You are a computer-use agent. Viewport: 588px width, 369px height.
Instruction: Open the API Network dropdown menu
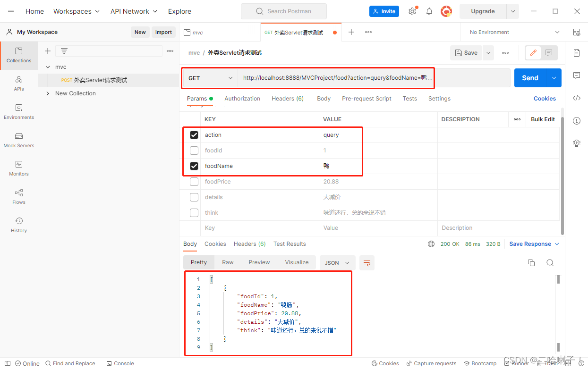click(134, 11)
